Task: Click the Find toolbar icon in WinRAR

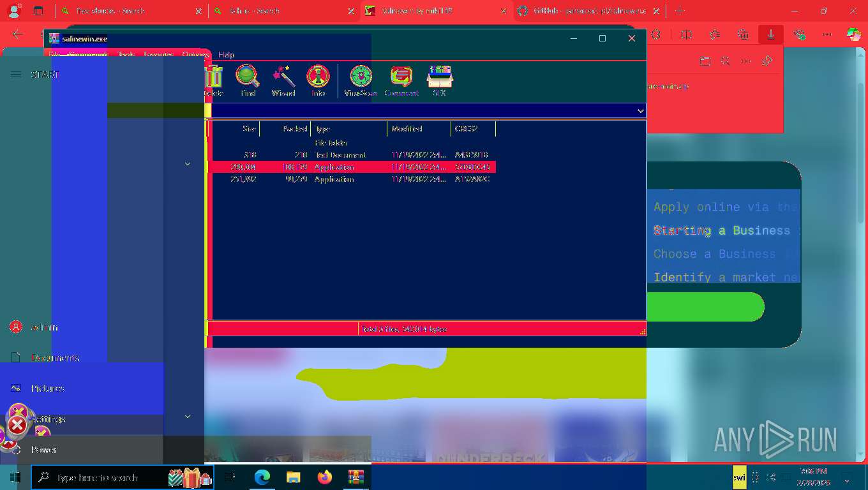Action: point(248,81)
